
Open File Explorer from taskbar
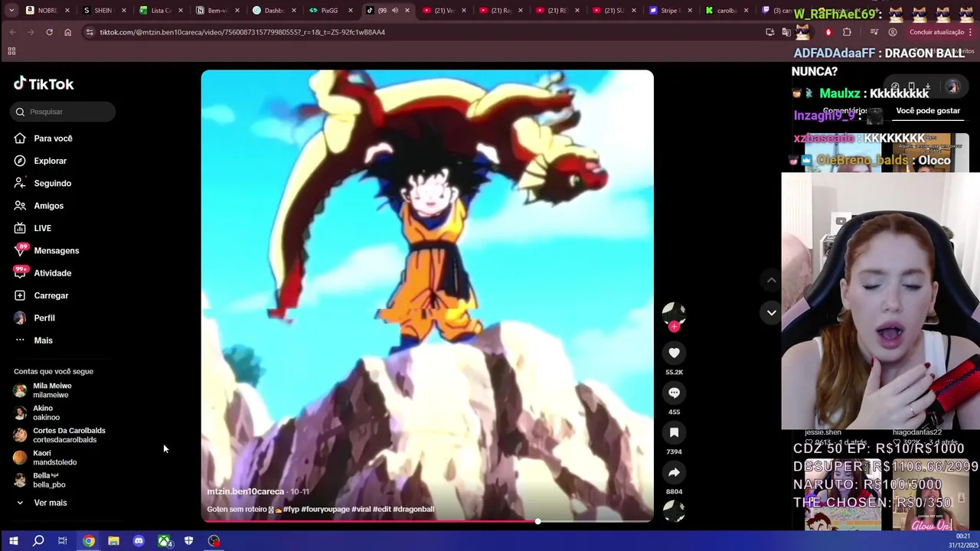(x=113, y=541)
